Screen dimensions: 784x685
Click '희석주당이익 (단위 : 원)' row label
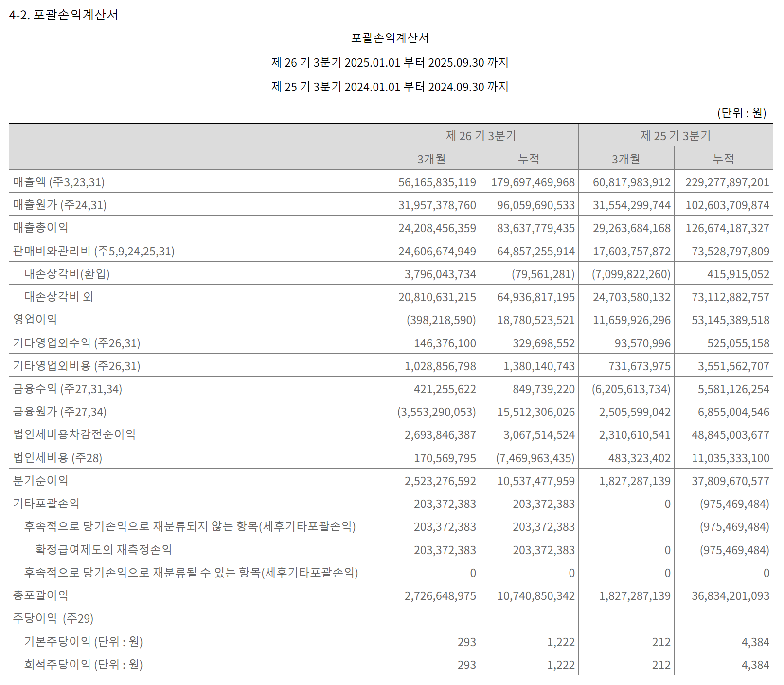tap(84, 664)
